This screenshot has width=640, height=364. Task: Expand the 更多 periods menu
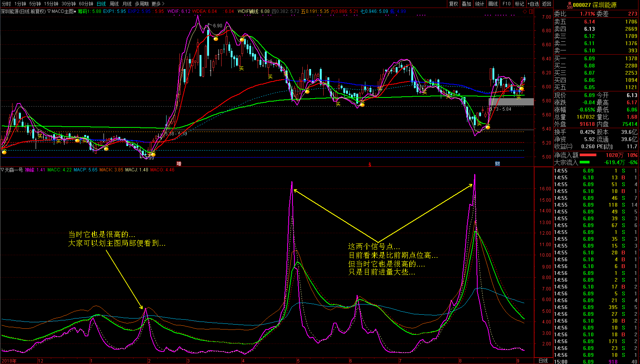(x=158, y=4)
